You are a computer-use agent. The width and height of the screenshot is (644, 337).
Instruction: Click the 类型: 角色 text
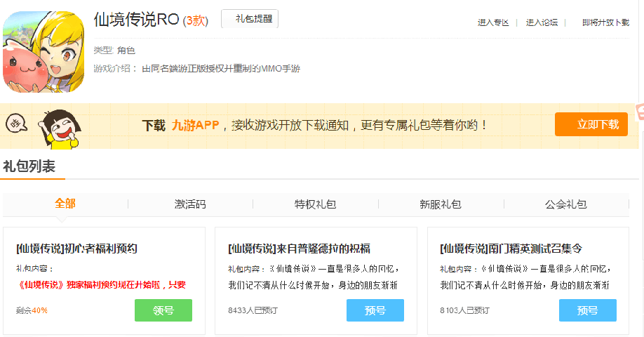tap(114, 51)
